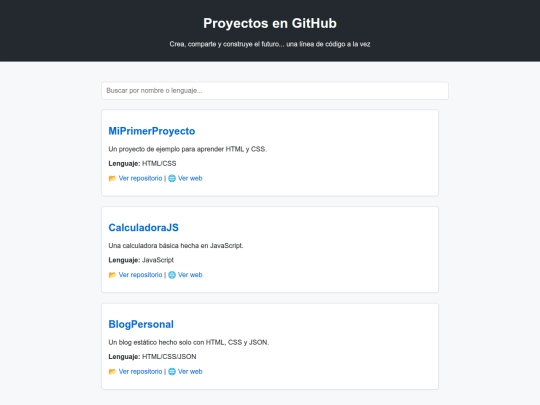This screenshot has width=540, height=405.
Task: Open 'Ver repositorio' link for BlogPersonal
Action: click(140, 372)
